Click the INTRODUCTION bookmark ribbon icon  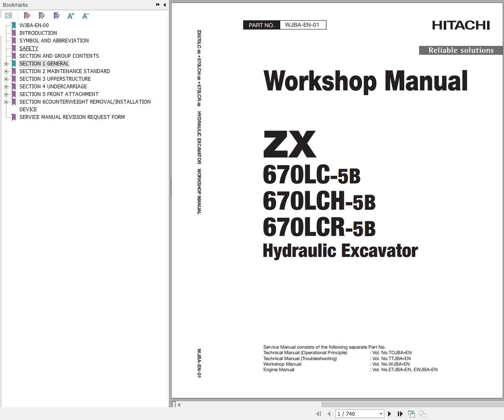tap(14, 33)
